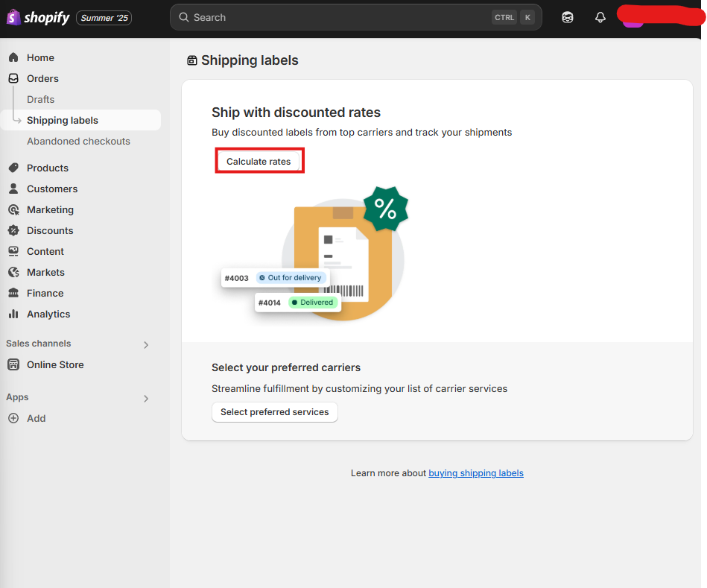The image size is (707, 588).
Task: Click the Orders inbox icon
Action: [x=13, y=78]
